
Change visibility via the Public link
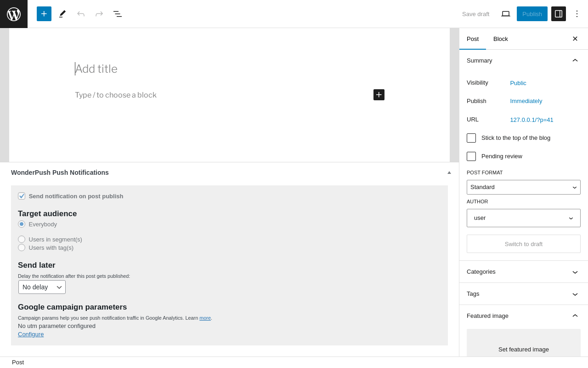coord(518,83)
